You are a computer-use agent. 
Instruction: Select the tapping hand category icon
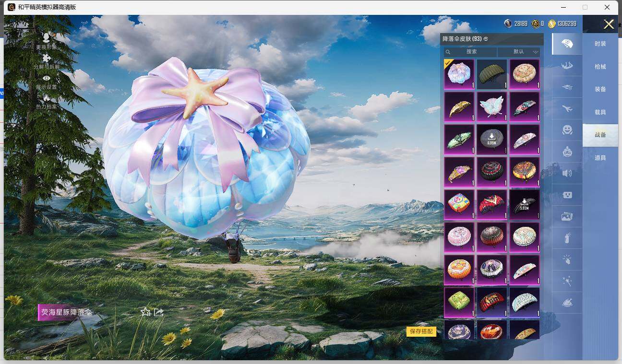pos(567,259)
